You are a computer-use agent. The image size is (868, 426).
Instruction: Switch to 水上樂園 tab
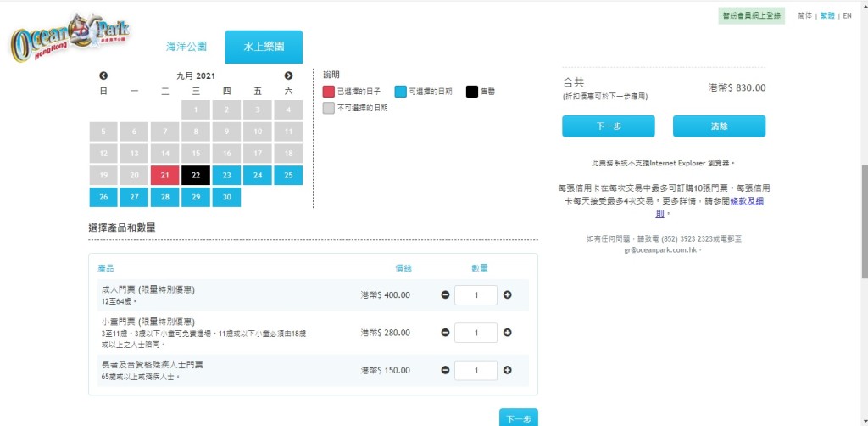pos(264,47)
